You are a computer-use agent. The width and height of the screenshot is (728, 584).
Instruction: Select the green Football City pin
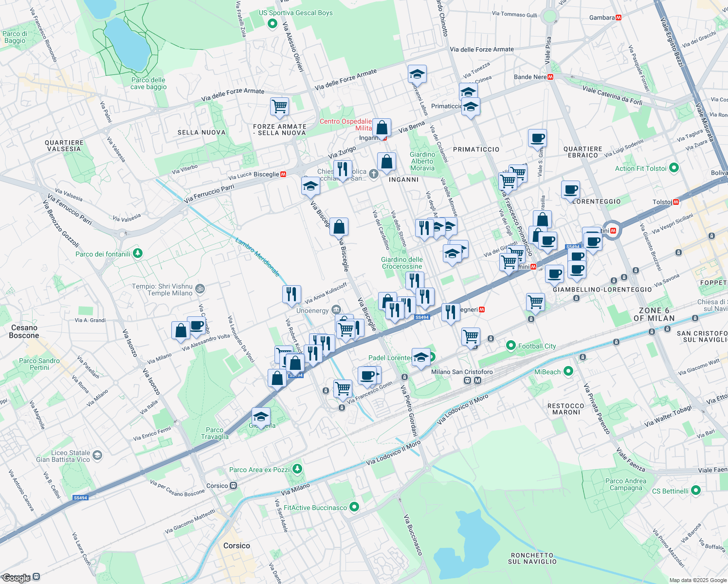pos(511,346)
